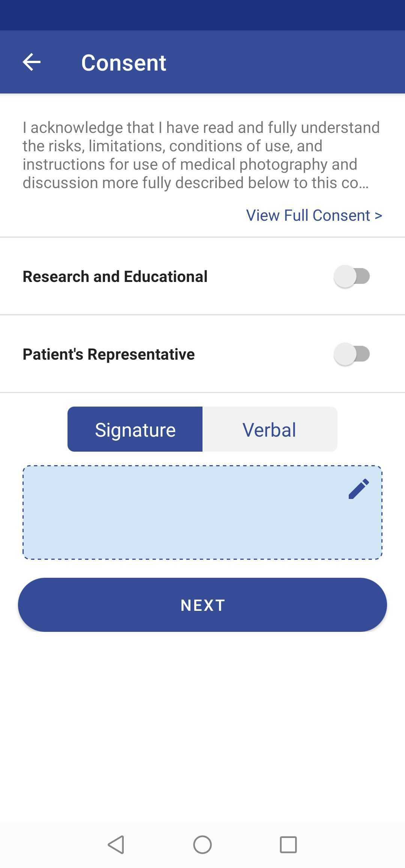Tap the Patient's Representative label

coord(109,354)
